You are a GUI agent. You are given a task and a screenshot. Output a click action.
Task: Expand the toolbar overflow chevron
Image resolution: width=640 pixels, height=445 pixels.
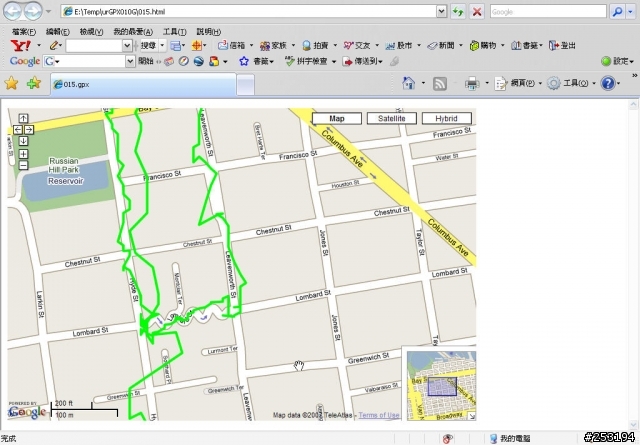(x=634, y=76)
